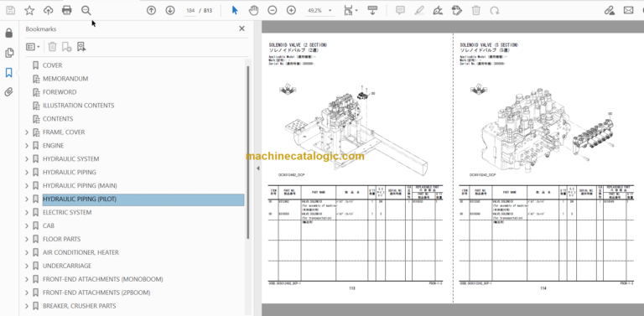
Task: Open the stamp tool
Action: point(457,10)
